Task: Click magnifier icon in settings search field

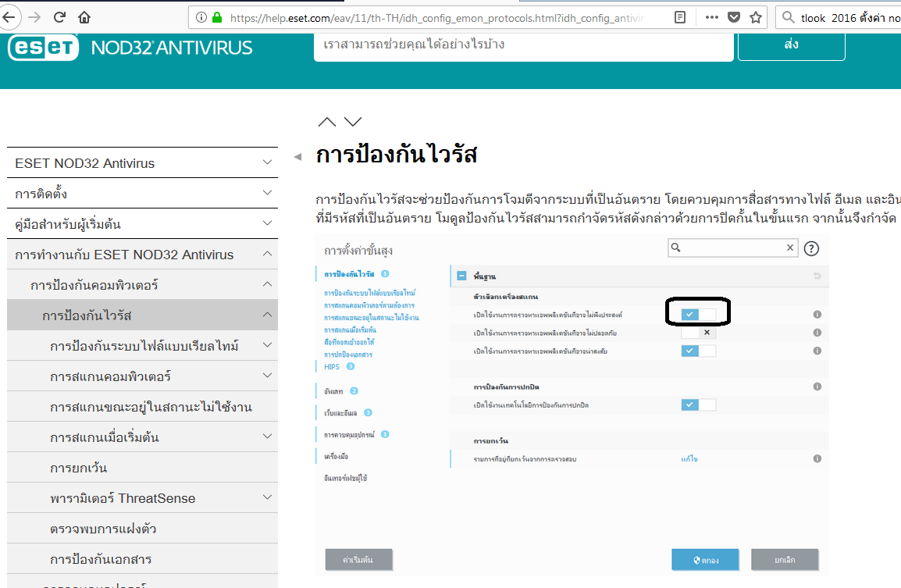Action: (676, 248)
